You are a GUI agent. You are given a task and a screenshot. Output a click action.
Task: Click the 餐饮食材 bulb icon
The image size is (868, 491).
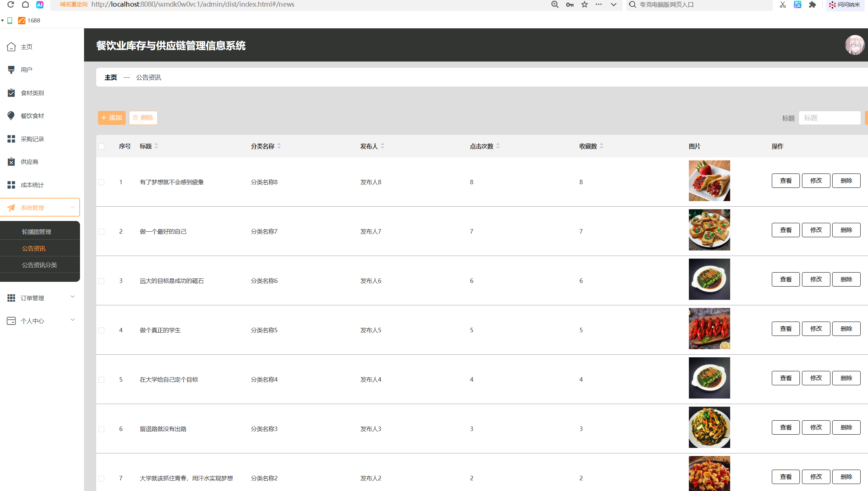coord(11,116)
